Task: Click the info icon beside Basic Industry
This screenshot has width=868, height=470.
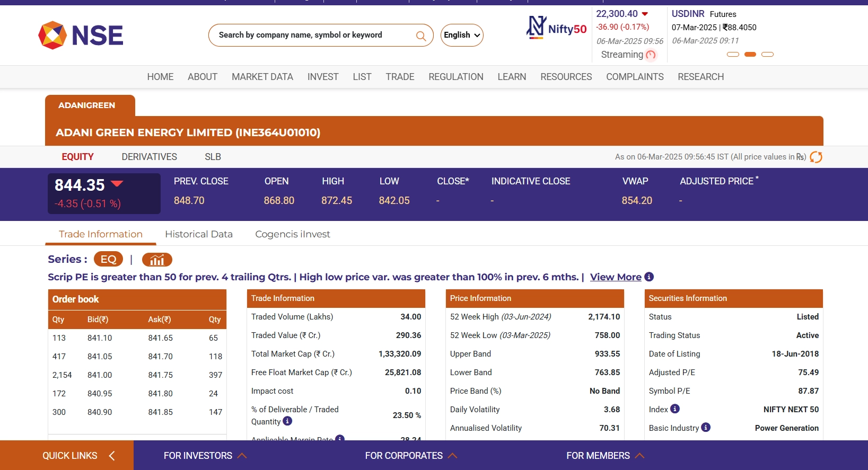Action: 706,428
